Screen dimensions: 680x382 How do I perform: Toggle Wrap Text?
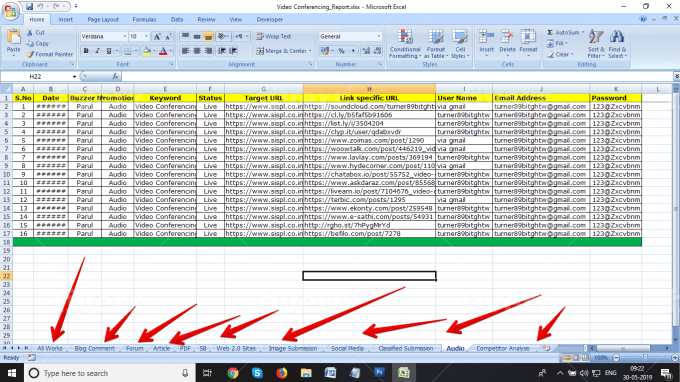(274, 36)
